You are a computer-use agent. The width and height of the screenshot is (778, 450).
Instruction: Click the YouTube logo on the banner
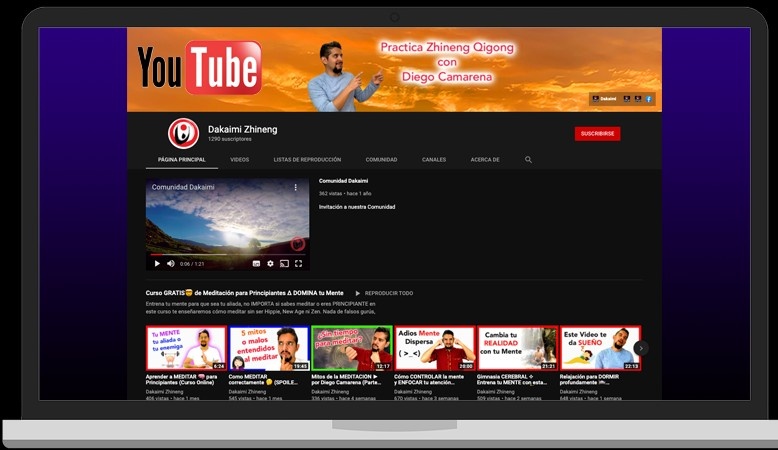coord(200,68)
